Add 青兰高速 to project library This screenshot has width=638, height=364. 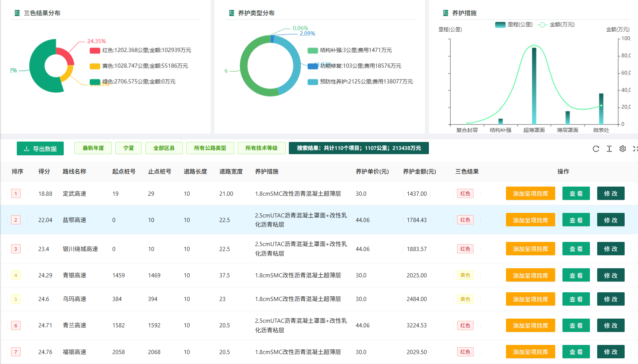530,325
